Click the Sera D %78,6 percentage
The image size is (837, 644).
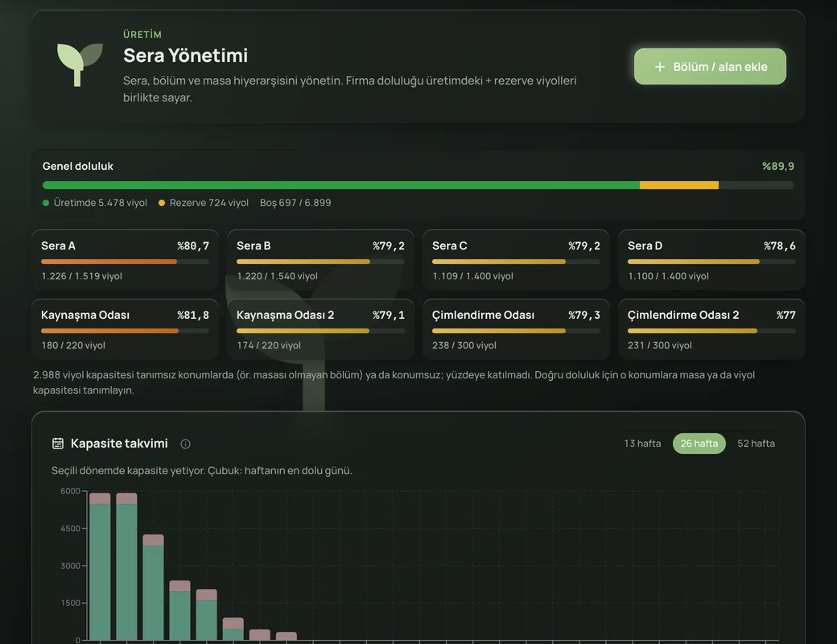pyautogui.click(x=779, y=246)
